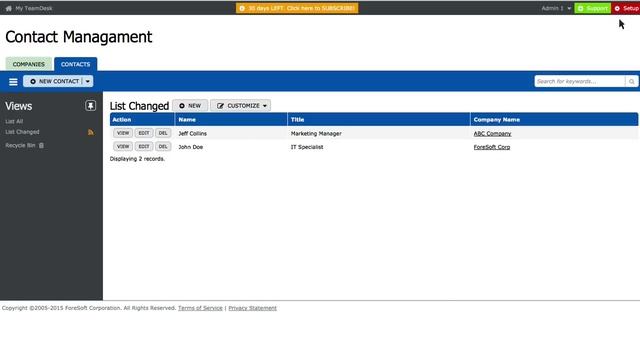Click the My TeamDesk home icon
The width and height of the screenshot is (640, 360).
[x=9, y=8]
